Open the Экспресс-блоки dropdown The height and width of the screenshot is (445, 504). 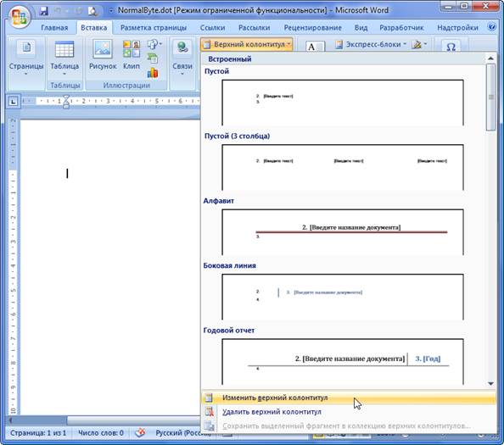[x=371, y=44]
